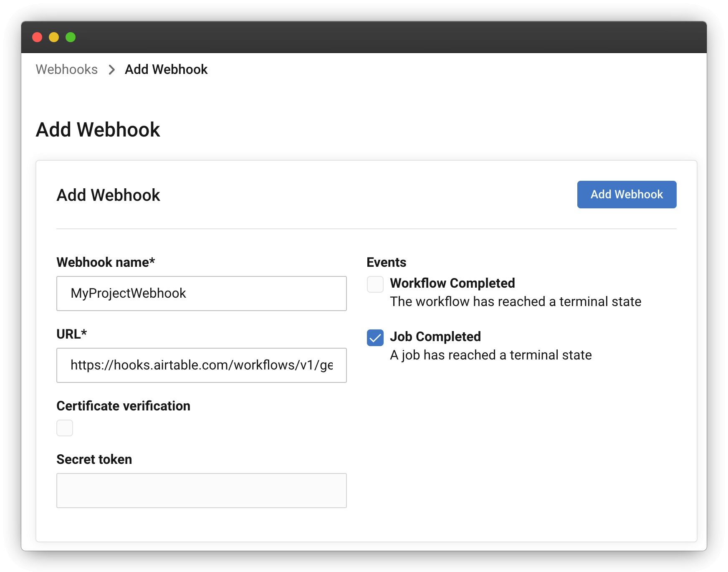Click the Secret token input field
This screenshot has height=572, width=728.
pyautogui.click(x=202, y=491)
